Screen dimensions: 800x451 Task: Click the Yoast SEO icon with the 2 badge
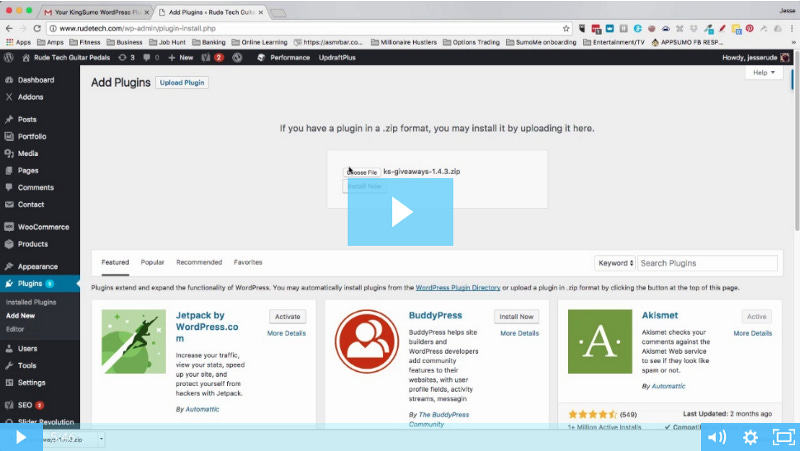(212, 58)
